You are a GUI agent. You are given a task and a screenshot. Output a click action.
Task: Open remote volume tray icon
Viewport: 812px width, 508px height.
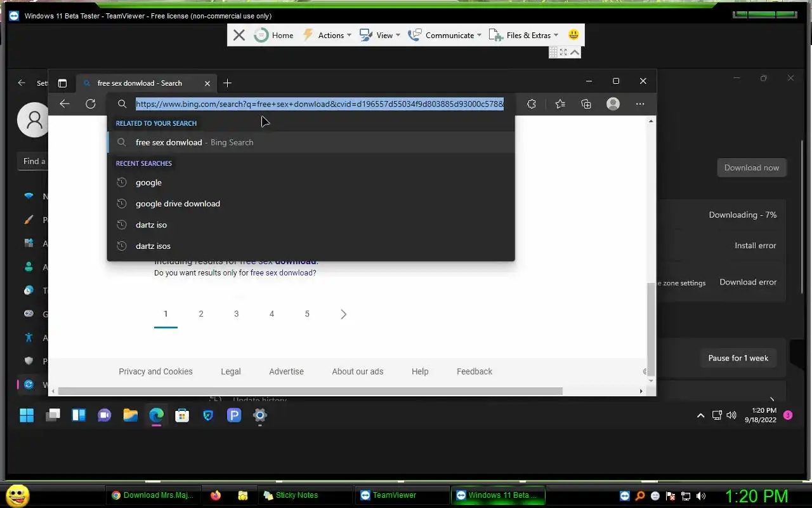pyautogui.click(x=731, y=415)
